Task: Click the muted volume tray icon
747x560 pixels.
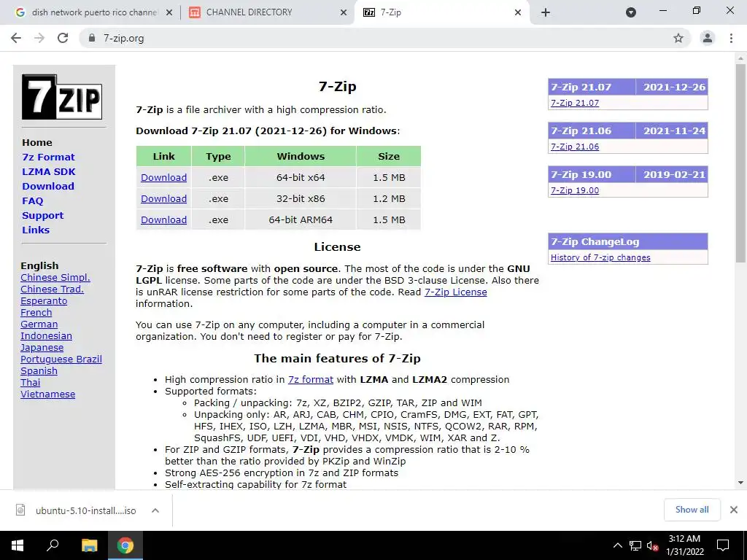Action: click(652, 545)
